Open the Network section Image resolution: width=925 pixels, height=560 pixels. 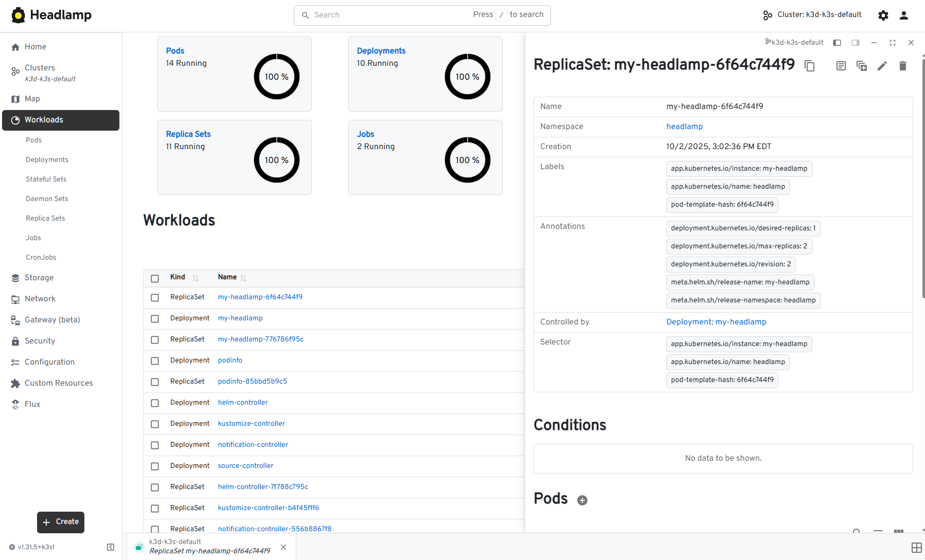coord(40,298)
